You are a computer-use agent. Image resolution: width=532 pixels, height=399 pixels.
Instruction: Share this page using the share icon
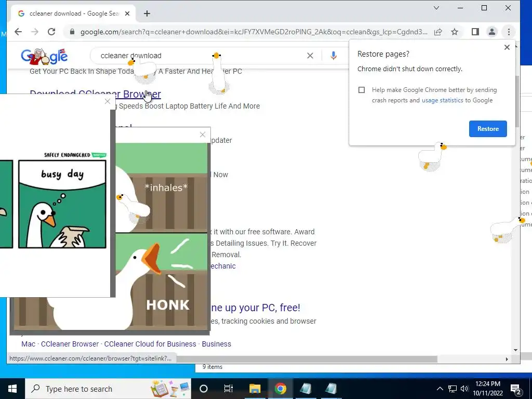pyautogui.click(x=438, y=32)
